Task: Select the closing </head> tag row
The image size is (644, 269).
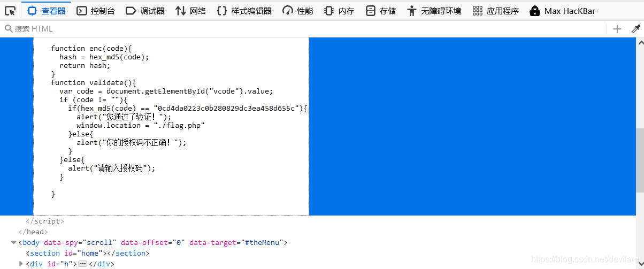Action: point(33,232)
